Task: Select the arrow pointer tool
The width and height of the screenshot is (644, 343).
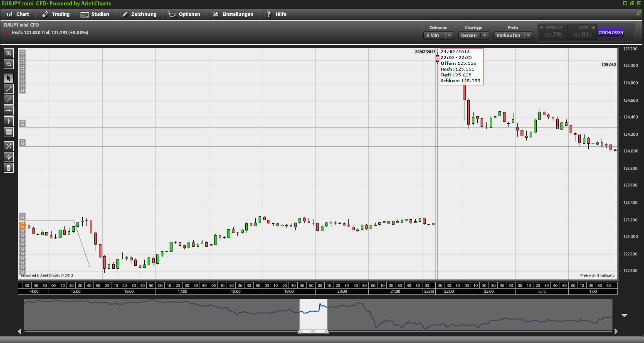Action: [x=9, y=78]
